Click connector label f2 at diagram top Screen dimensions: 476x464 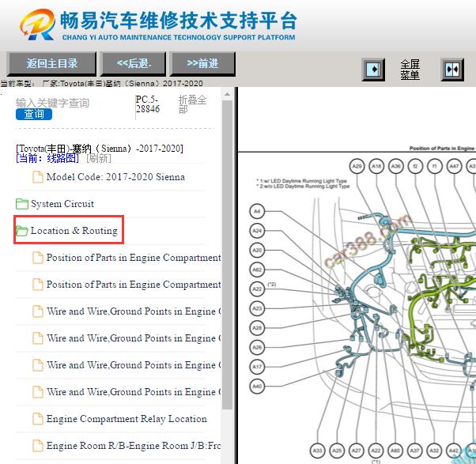point(415,166)
